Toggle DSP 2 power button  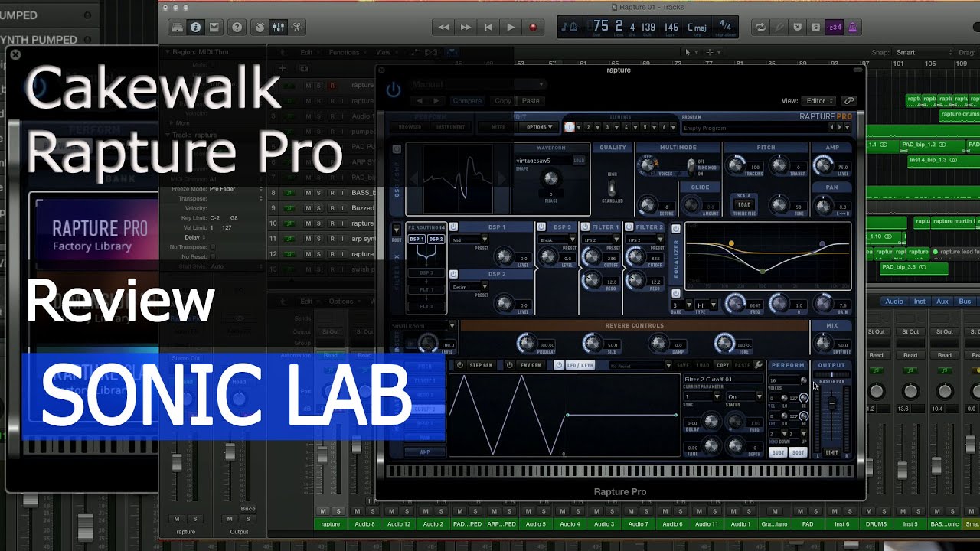pos(453,274)
